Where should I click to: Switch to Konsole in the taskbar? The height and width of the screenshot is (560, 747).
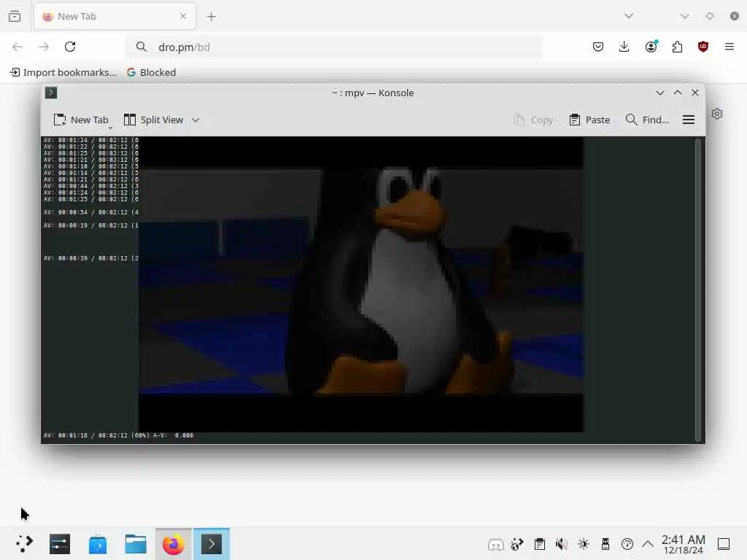(x=212, y=544)
